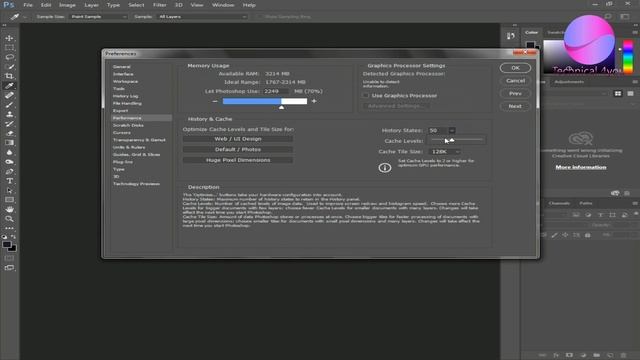The width and height of the screenshot is (640, 360).
Task: Click the Huge Pixel Dimensions button
Action: pyautogui.click(x=238, y=160)
